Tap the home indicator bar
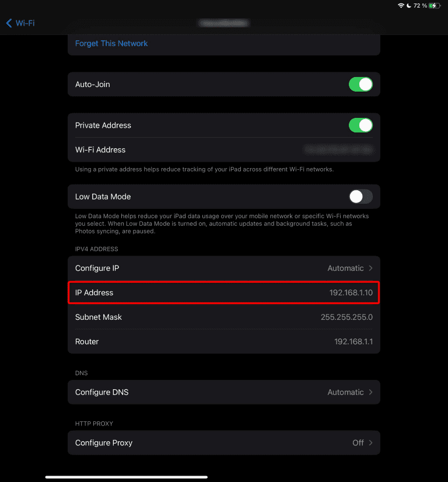Image resolution: width=448 pixels, height=482 pixels. pos(127,477)
